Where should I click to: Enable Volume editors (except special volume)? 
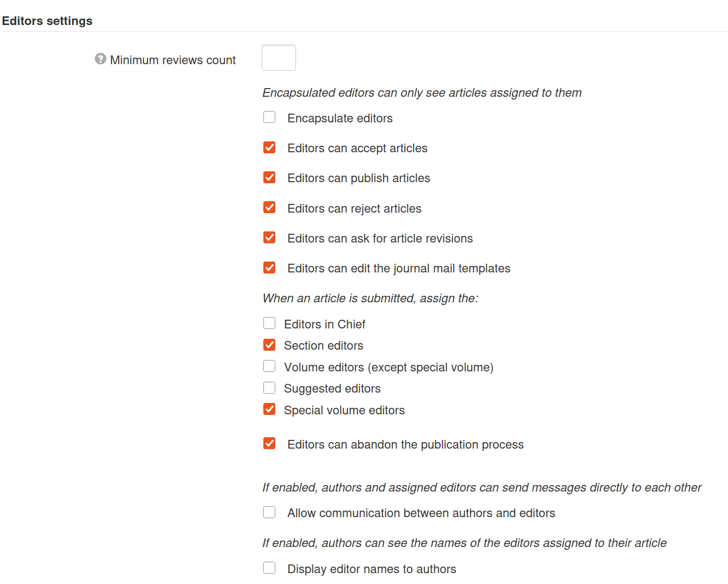[269, 366]
